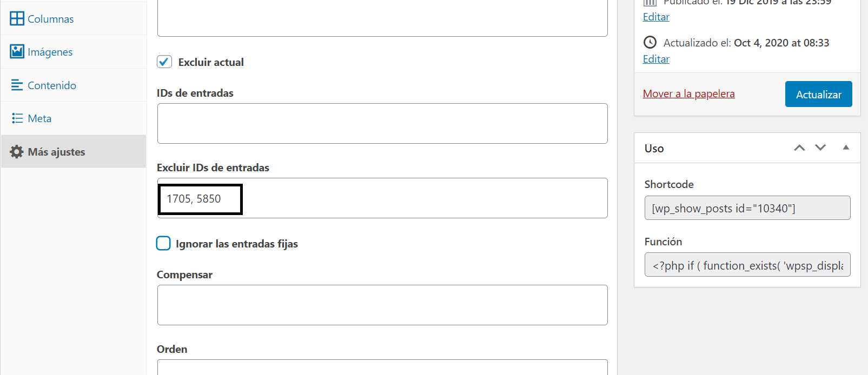Collapse the Uso panel with triangle toggle

tap(846, 148)
